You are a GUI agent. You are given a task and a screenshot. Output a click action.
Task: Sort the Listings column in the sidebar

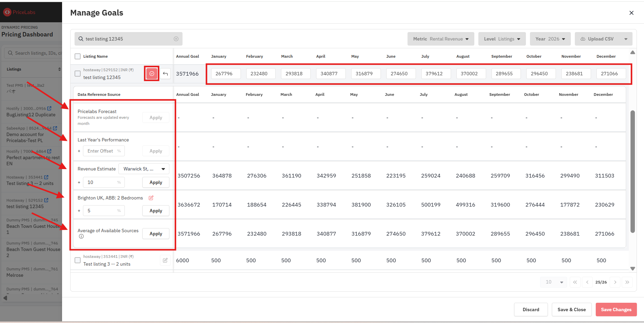tap(59, 69)
